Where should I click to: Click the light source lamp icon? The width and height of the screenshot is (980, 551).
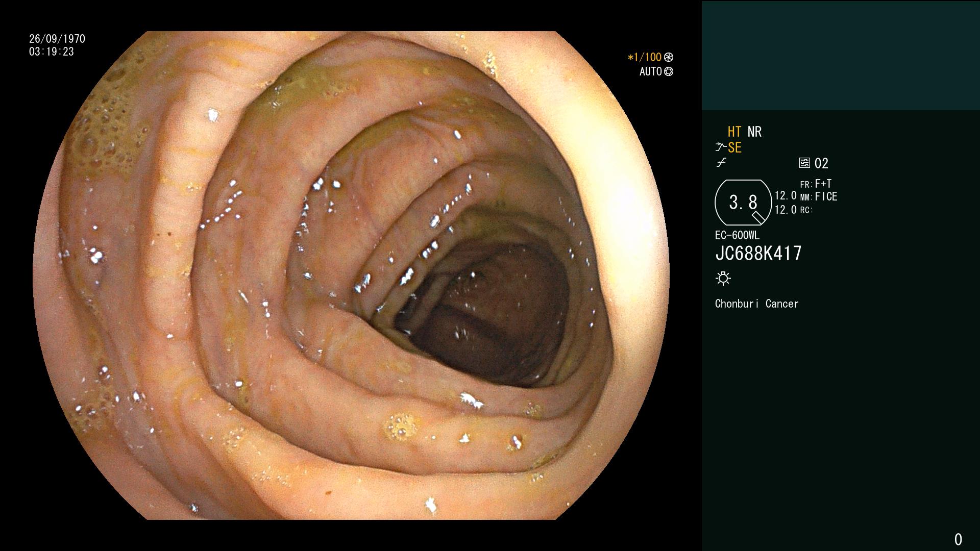coord(723,279)
